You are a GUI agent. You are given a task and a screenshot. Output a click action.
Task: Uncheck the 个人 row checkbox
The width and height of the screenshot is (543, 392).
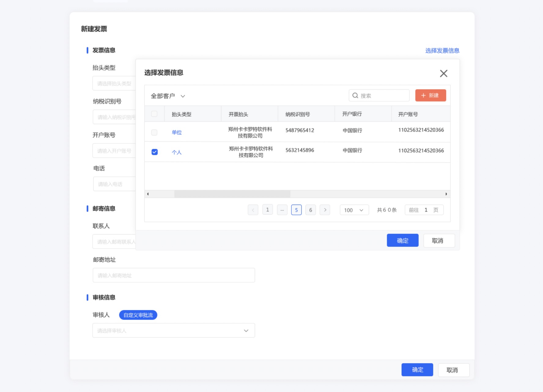[x=155, y=152]
